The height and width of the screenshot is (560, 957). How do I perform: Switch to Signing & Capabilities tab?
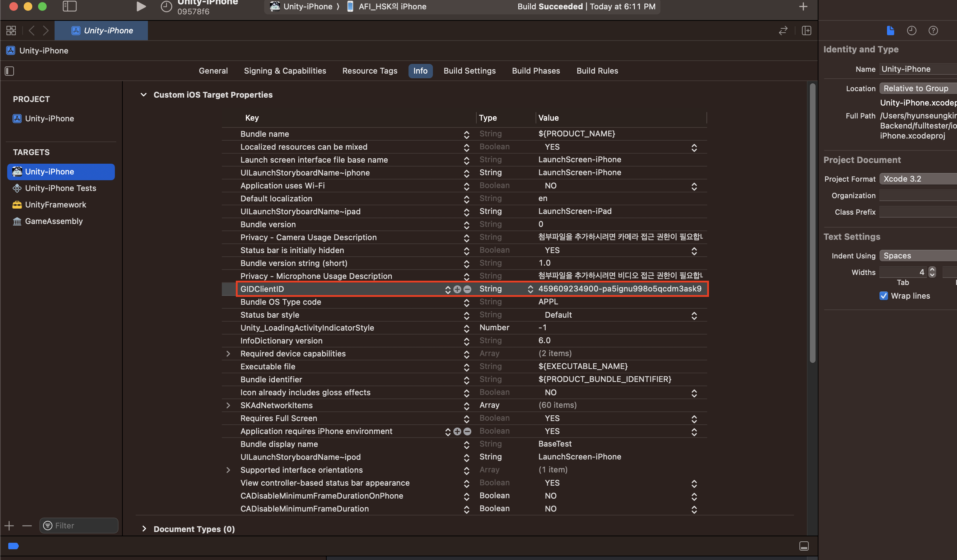click(x=285, y=71)
